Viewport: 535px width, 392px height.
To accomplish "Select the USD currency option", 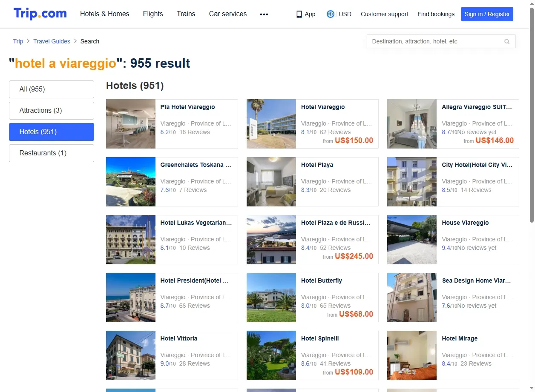I will [x=345, y=14].
